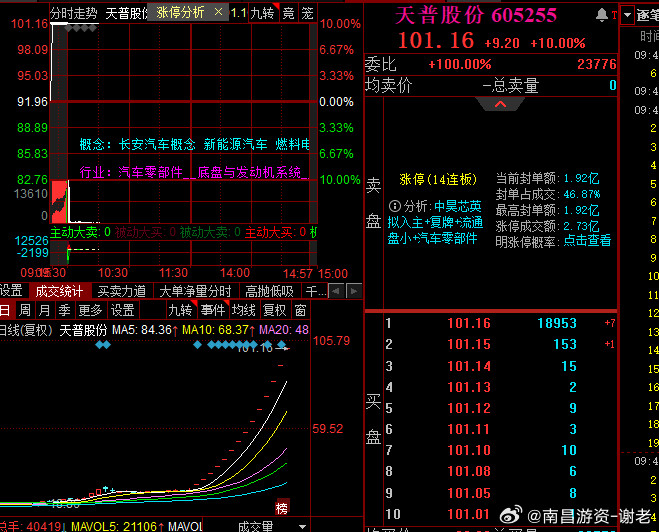Click the 委比 +100.00% value
The width and height of the screenshot is (659, 532).
click(x=460, y=64)
